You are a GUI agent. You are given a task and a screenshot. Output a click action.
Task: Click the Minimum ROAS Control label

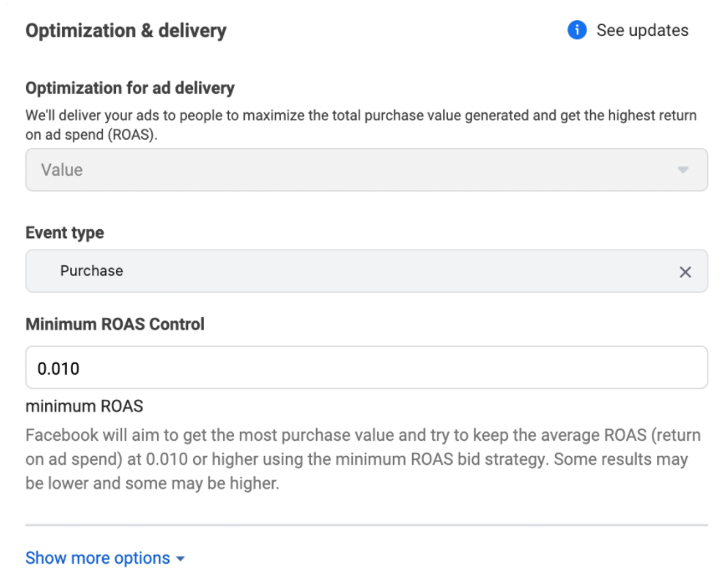pos(115,324)
